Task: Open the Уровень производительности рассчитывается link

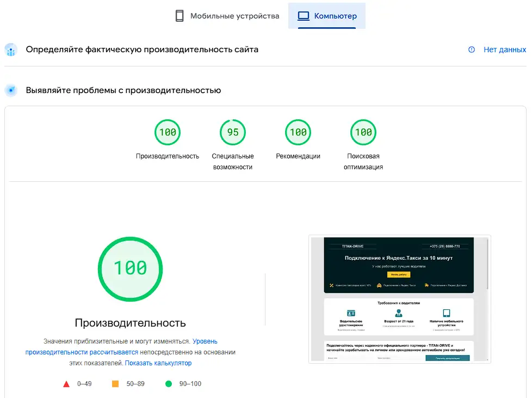Action: click(x=121, y=347)
